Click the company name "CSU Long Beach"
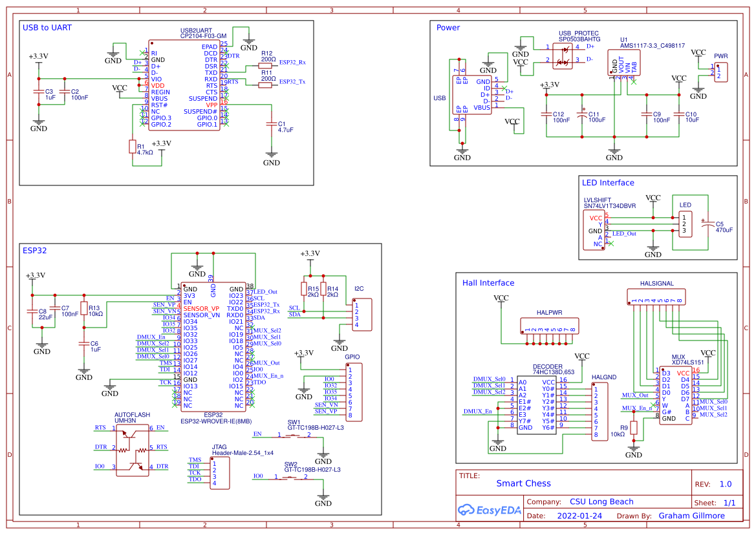This screenshot has height=535, width=756. [x=601, y=502]
